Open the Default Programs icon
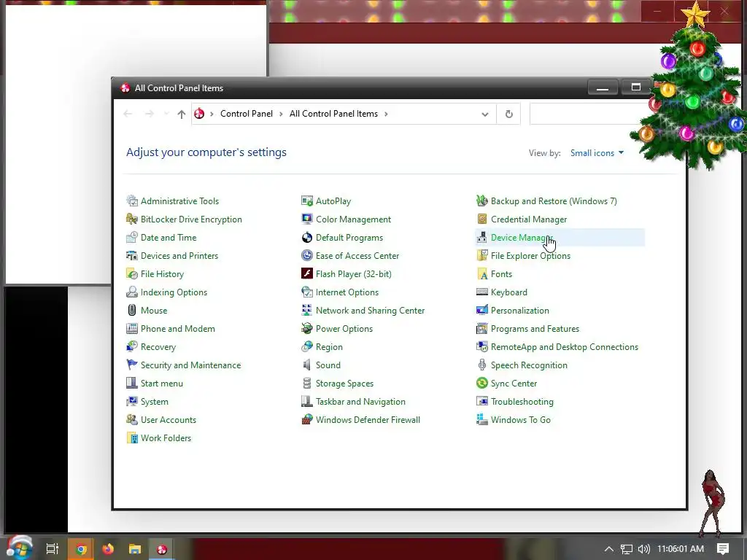The height and width of the screenshot is (560, 747). point(307,237)
